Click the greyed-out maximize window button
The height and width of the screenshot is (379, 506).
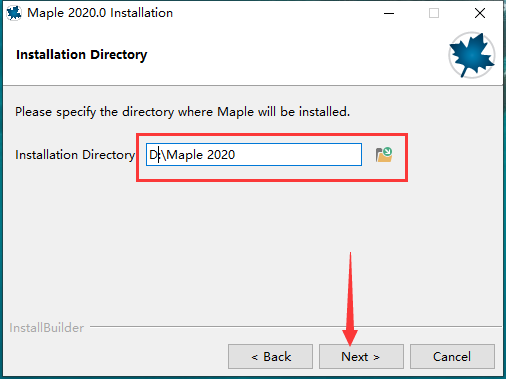(434, 13)
